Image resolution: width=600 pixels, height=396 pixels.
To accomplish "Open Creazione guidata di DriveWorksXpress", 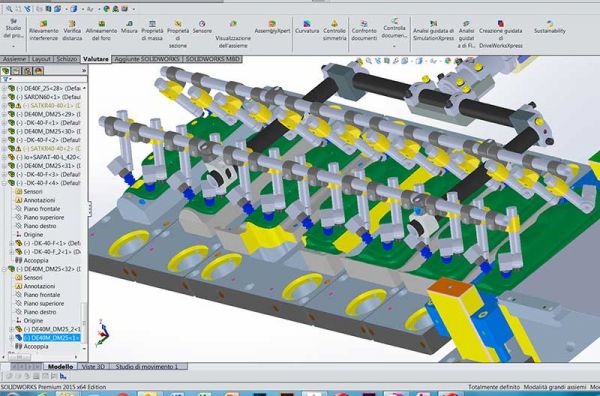I will 501,34.
